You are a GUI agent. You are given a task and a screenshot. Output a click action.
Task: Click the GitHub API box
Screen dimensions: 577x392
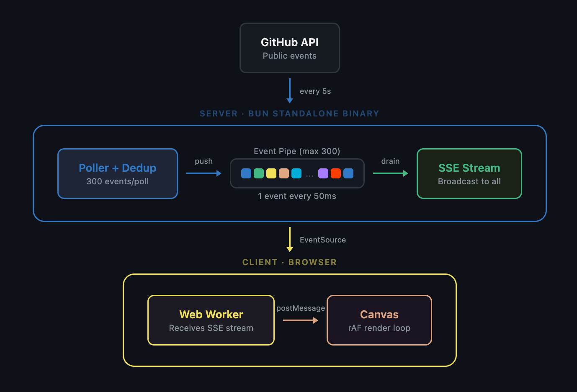(x=290, y=48)
